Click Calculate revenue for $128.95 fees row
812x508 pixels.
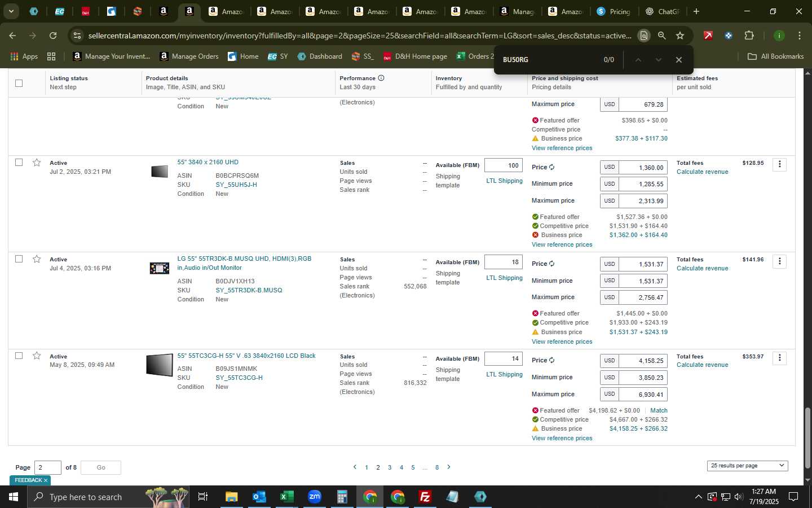702,172
